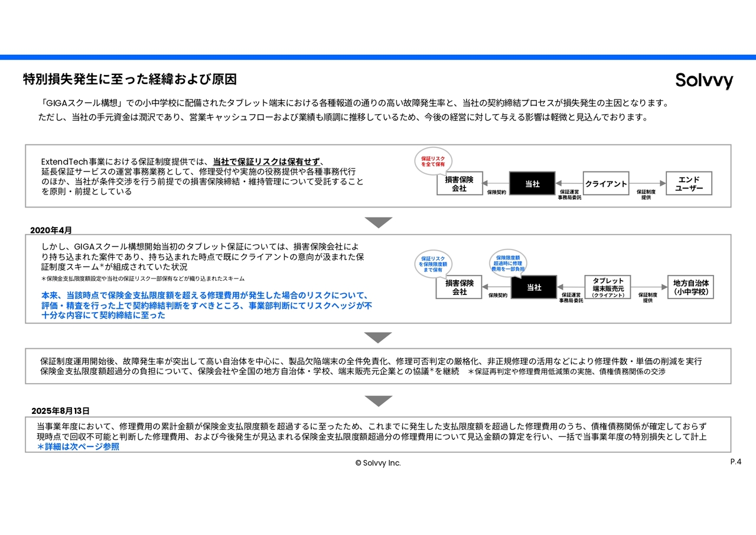
Task: Click the 保証リスクを全て保有 speech bubble
Action: pos(433,161)
